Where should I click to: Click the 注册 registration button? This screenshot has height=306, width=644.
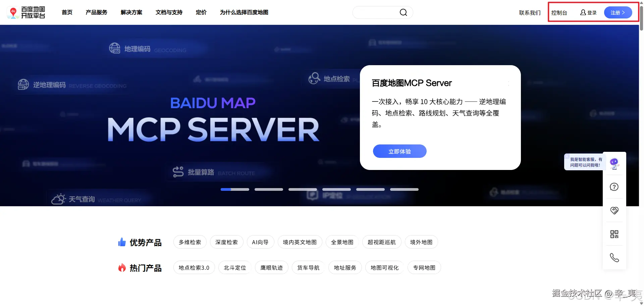pos(618,12)
